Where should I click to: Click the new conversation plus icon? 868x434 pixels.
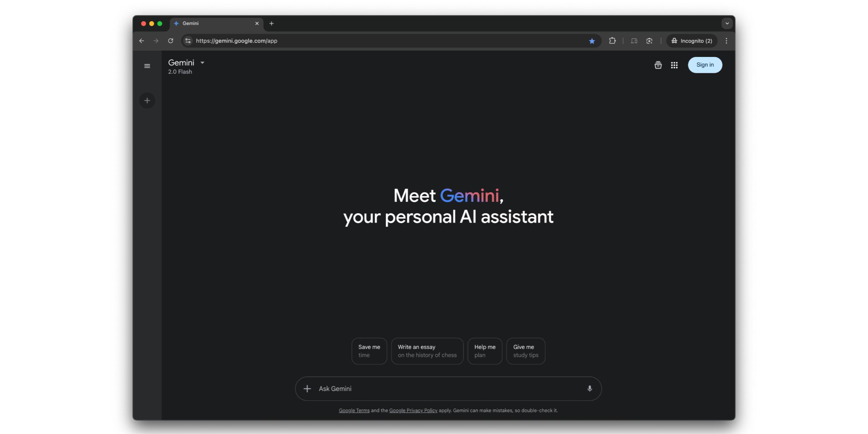[x=147, y=100]
